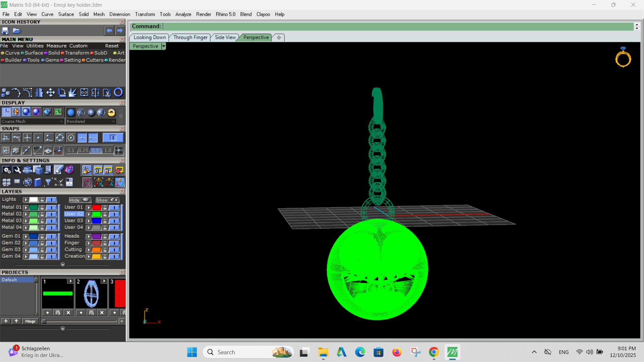The image size is (644, 362).
Task: Click the four-pane viewport layout icon
Action: click(x=6, y=182)
